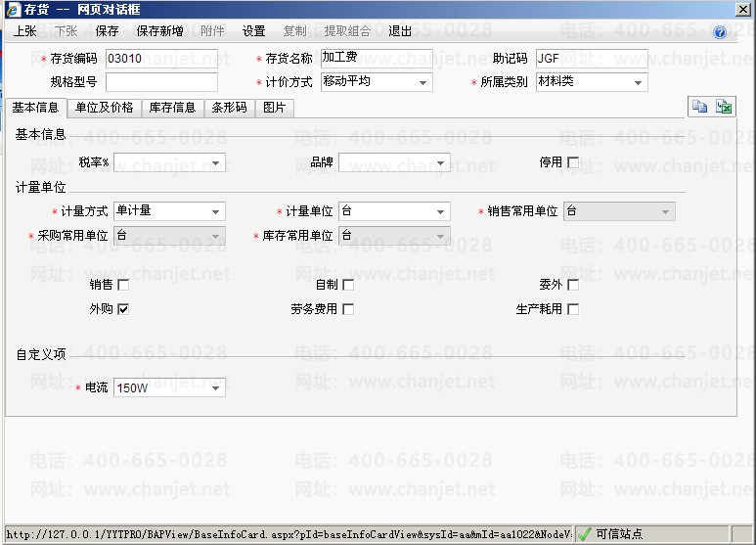Click the green trusted site checkmark
The height and width of the screenshot is (545, 756).
click(x=584, y=534)
